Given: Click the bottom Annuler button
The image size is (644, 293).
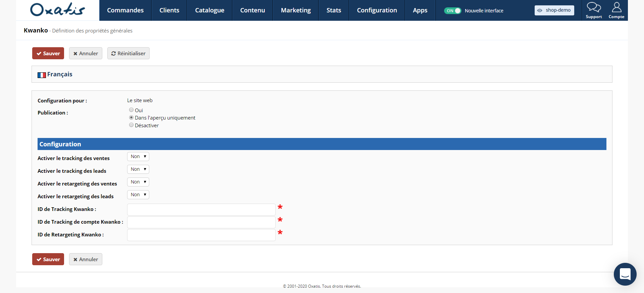Looking at the screenshot, I should pyautogui.click(x=86, y=259).
